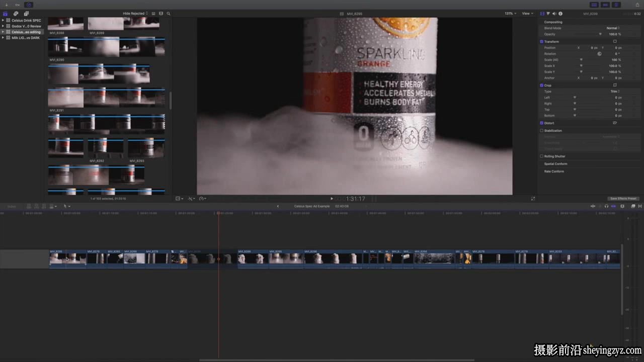Open the viewer zoom percentage dropdown
Screen dimensions: 644x362
[x=511, y=14]
